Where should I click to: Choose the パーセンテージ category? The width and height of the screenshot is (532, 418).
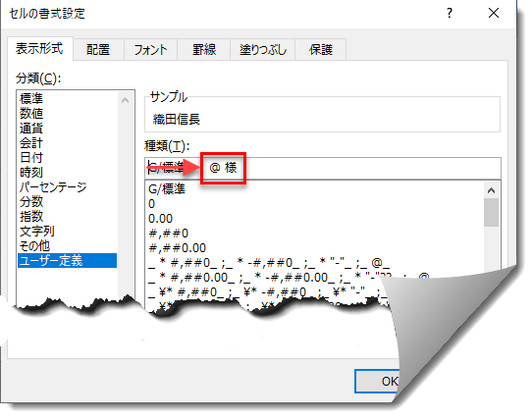[53, 187]
